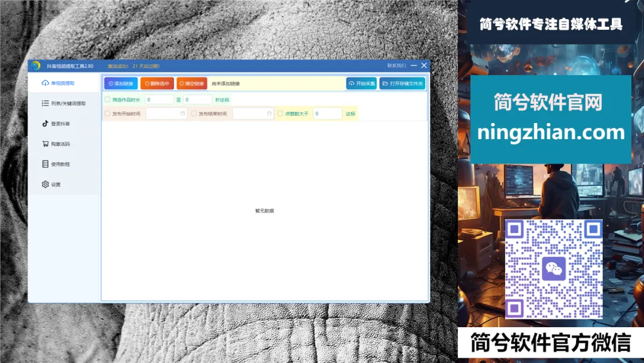Click the 添加链接 button
644x363 pixels.
click(120, 84)
